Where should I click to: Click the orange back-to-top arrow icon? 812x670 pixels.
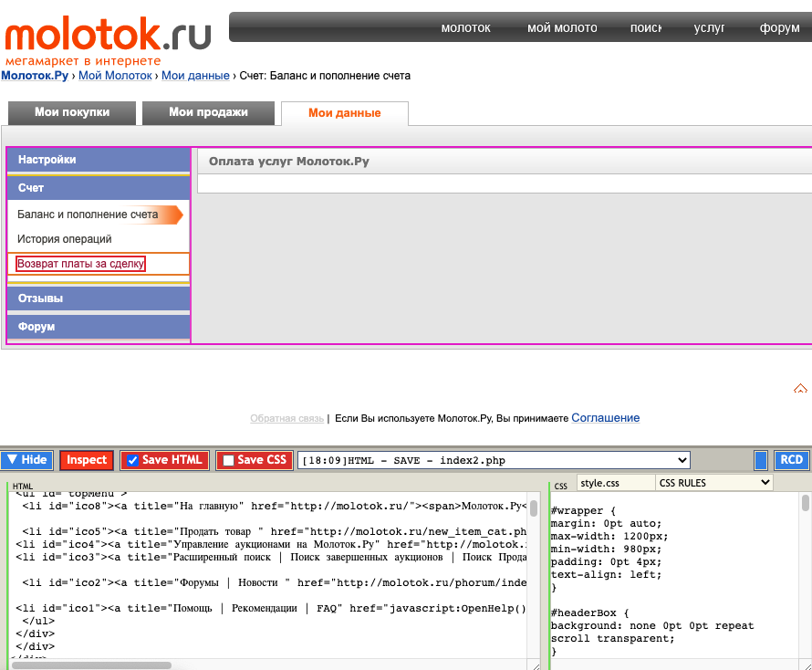(x=800, y=389)
